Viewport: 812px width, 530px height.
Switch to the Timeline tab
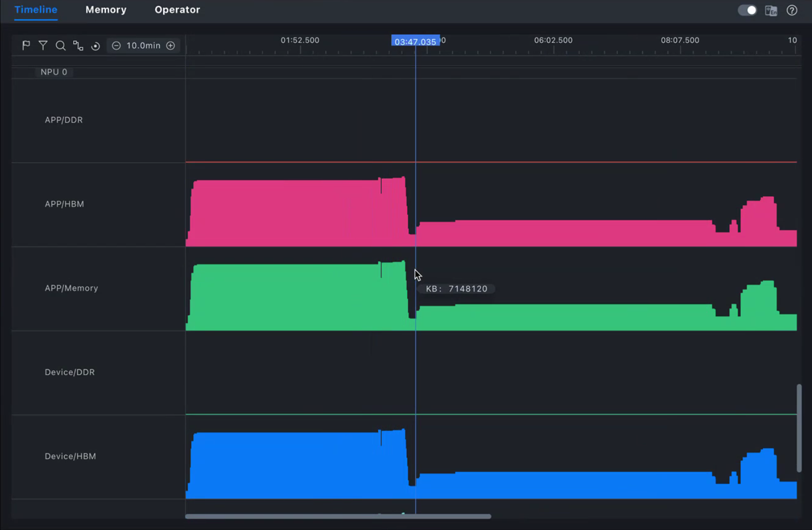pos(36,10)
